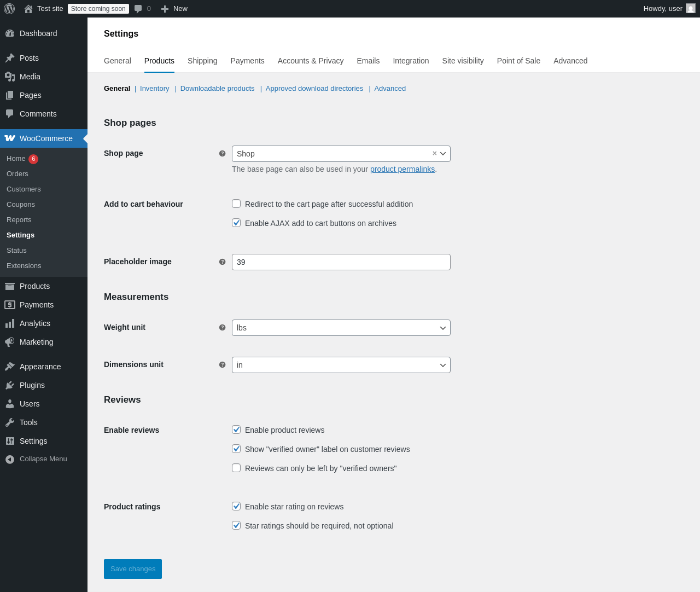Click the Payments dollar icon in sidebar
Screen dimensions: 700x592
[x=10, y=305]
